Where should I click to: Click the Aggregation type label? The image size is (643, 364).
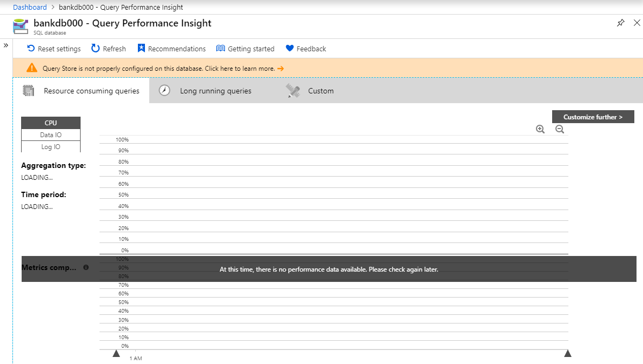point(54,165)
